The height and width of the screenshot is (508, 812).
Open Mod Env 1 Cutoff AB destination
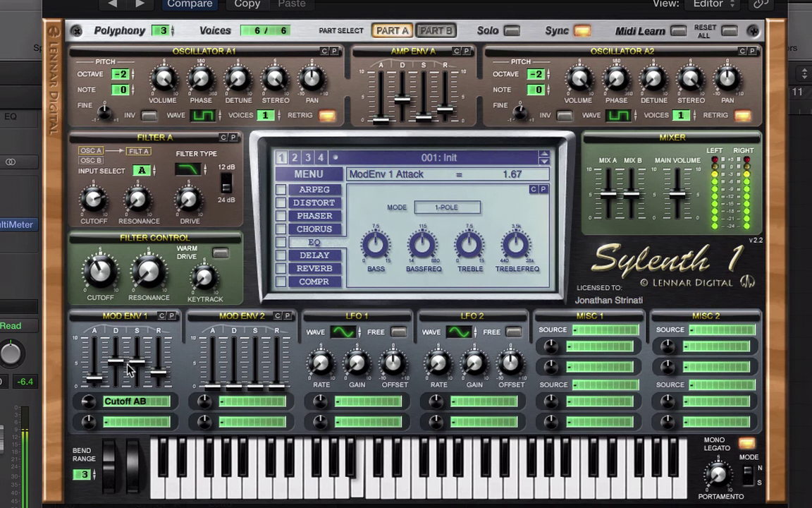point(137,401)
